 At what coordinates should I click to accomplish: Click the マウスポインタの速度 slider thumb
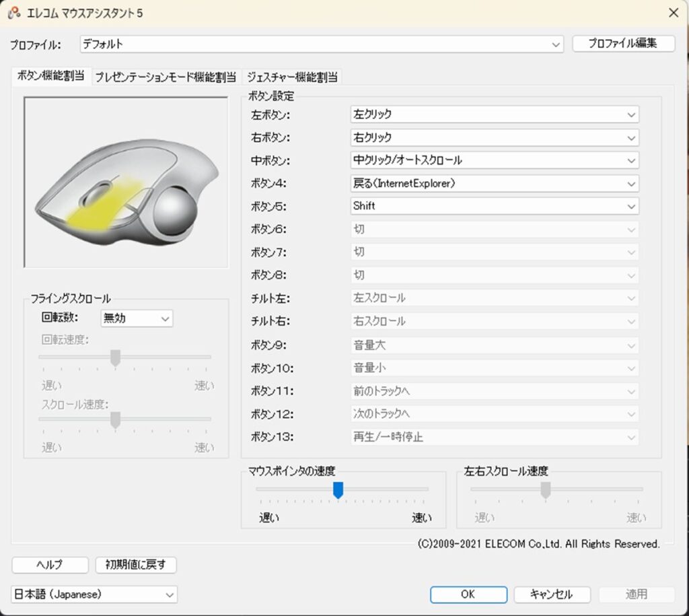pyautogui.click(x=338, y=490)
